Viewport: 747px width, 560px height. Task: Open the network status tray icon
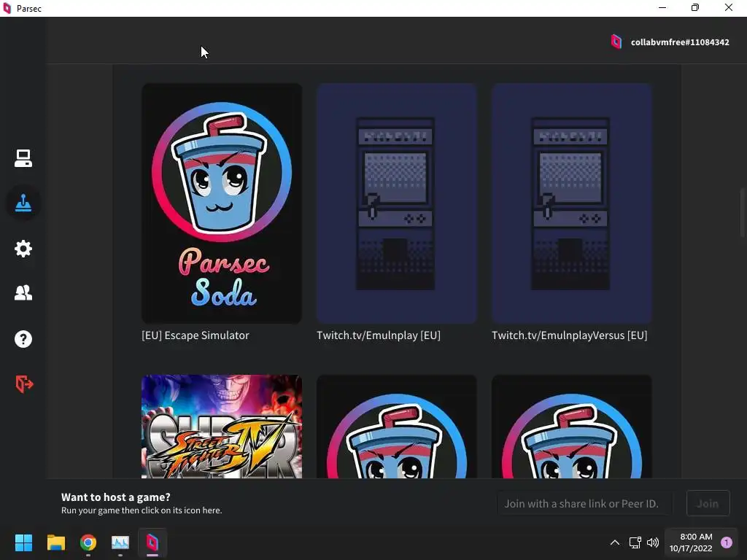635,542
